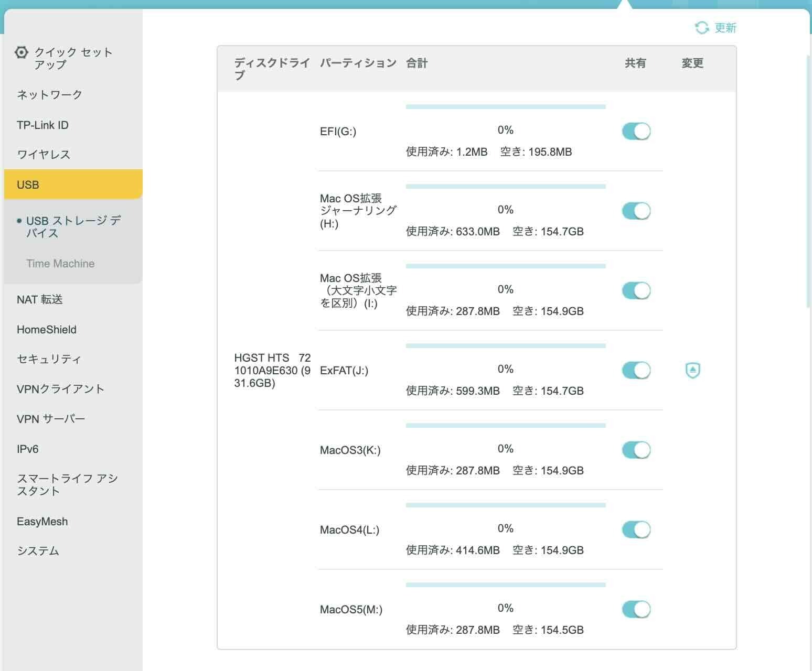Click 共有 column header
Image resolution: width=812 pixels, height=671 pixels.
(635, 63)
